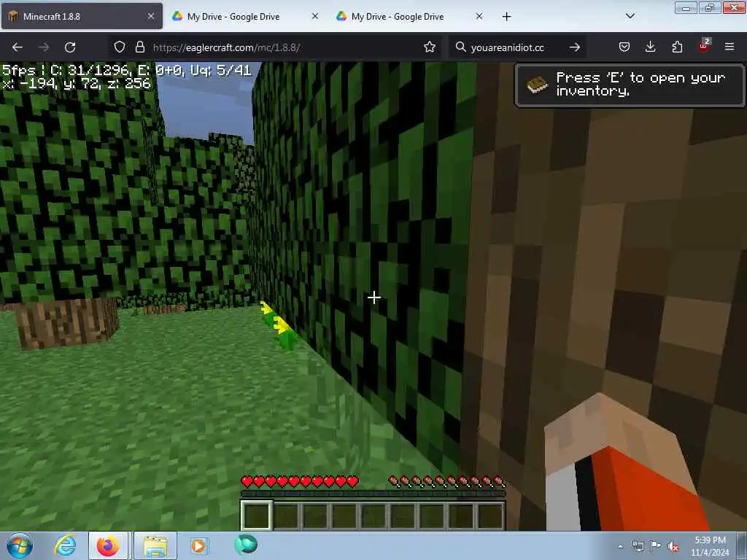Viewport: 747px width, 560px height.
Task: Click the search magnifier icon
Action: [460, 47]
